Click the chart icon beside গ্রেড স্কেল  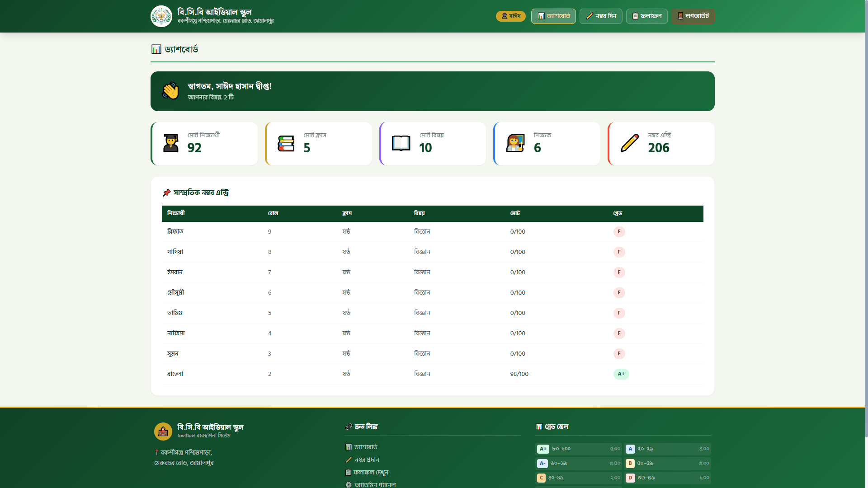[539, 427]
